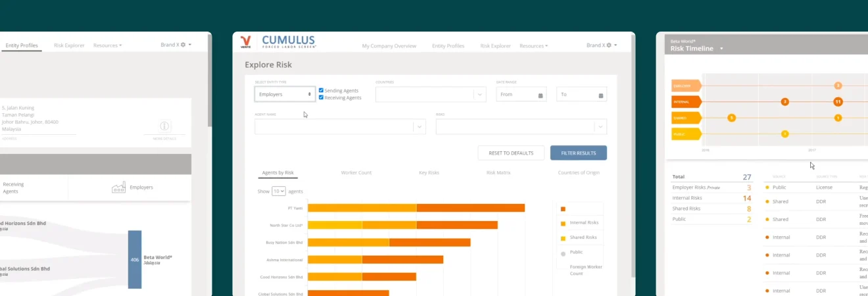Uncheck the Sending Agents checkbox

click(321, 90)
